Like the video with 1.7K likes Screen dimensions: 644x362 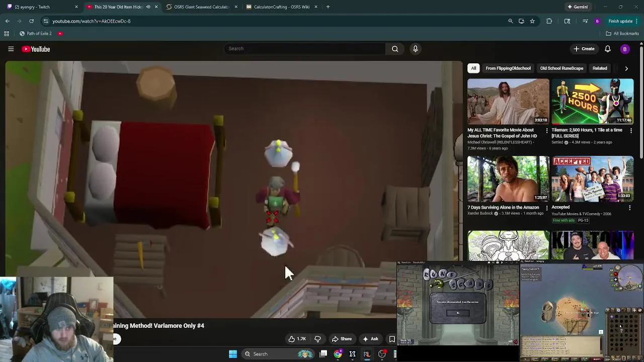click(x=297, y=339)
